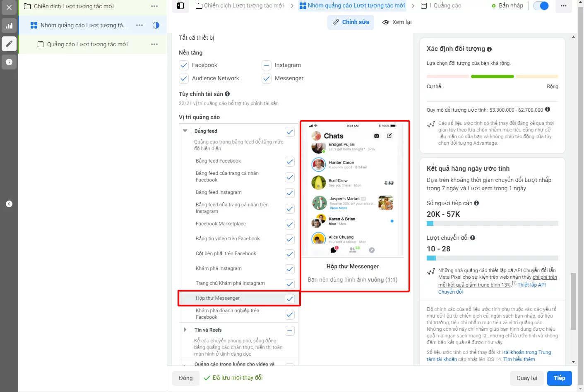Open Thiết lập API Chuyển đổi link
The height and width of the screenshot is (392, 584).
492,288
